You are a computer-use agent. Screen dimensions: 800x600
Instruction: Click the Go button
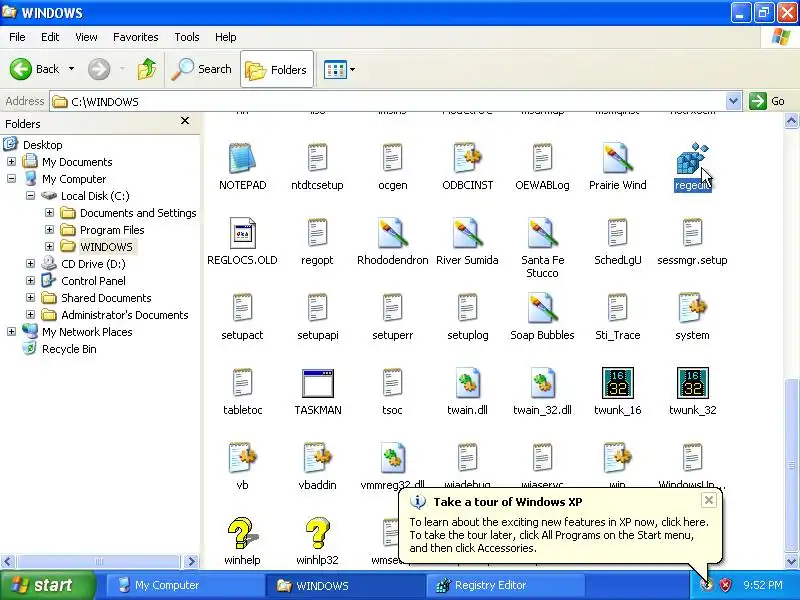[x=767, y=101]
